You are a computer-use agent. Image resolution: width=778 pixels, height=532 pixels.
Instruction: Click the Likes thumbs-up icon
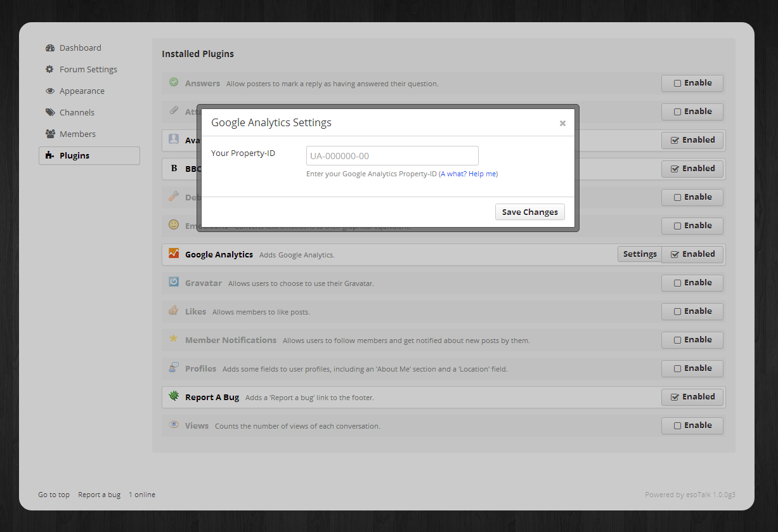coord(174,310)
